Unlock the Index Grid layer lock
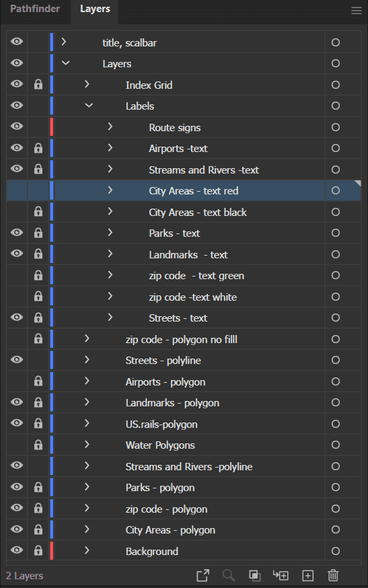Viewport: 368px width, 588px height. coord(38,84)
